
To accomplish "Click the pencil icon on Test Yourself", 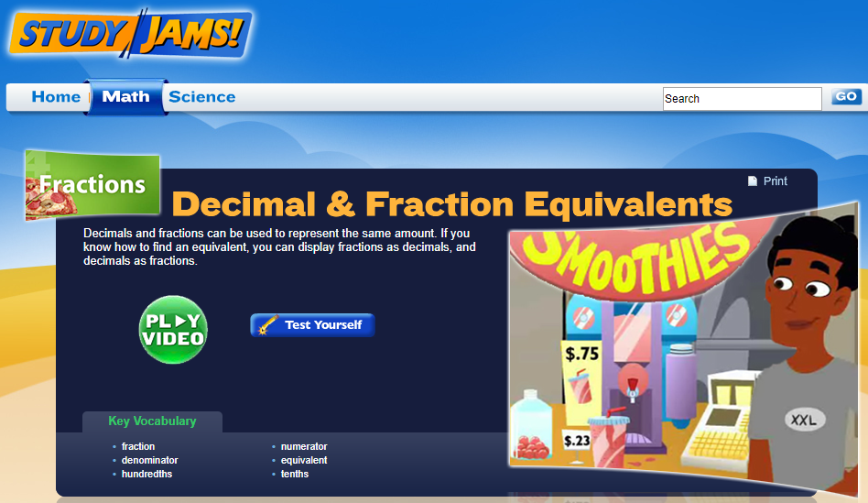I will coord(268,325).
